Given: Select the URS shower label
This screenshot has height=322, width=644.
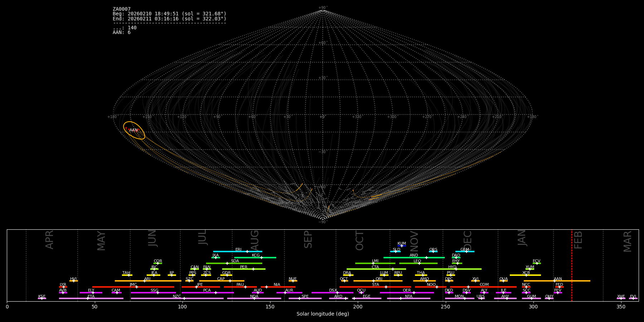Looking at the screenshot, I should tap(481, 297).
